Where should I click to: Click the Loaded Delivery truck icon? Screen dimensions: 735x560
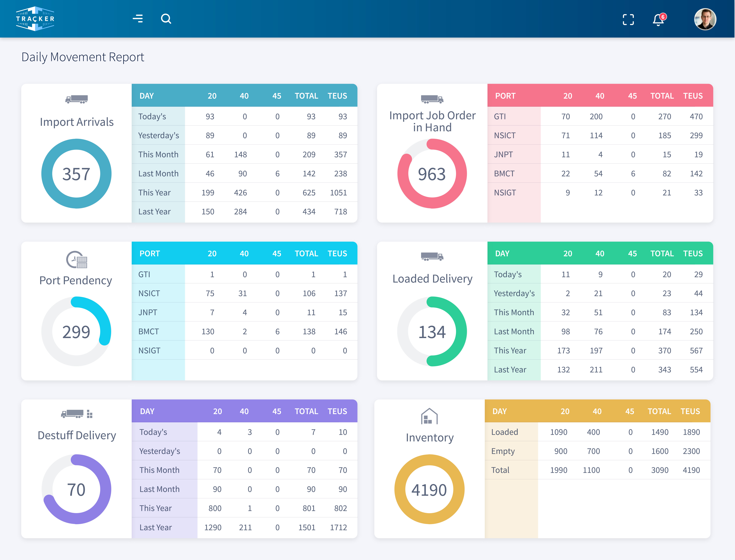tap(432, 256)
